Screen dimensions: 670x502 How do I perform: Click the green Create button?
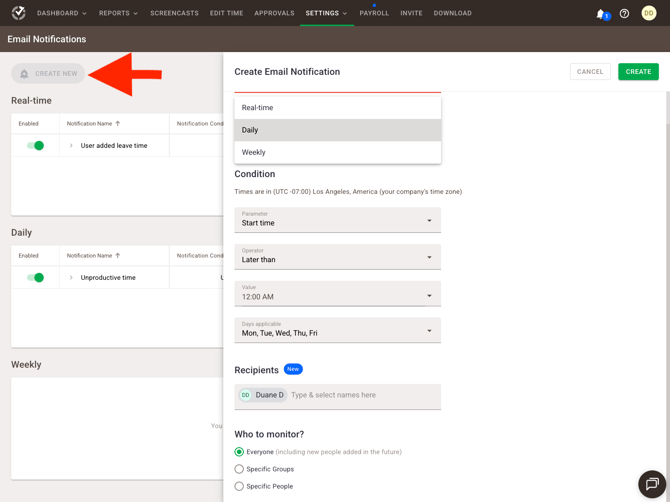(638, 72)
